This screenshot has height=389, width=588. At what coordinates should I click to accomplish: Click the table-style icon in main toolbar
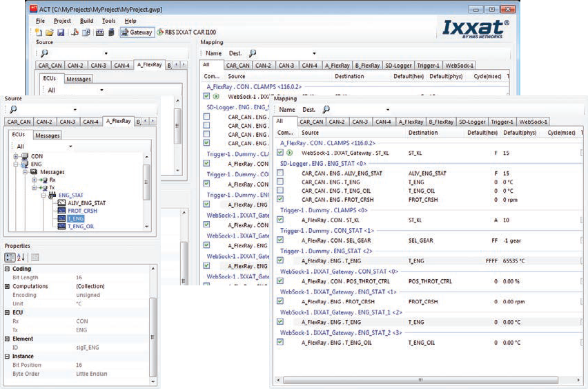click(86, 32)
